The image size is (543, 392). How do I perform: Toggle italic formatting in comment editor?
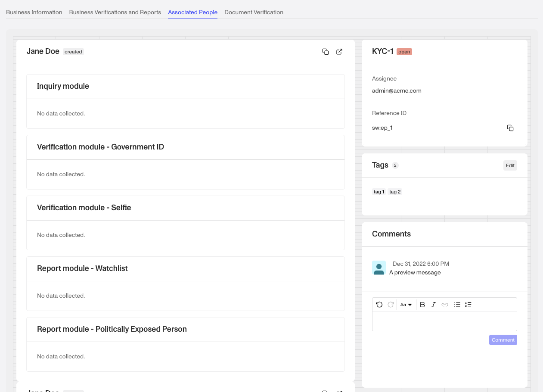click(x=434, y=305)
